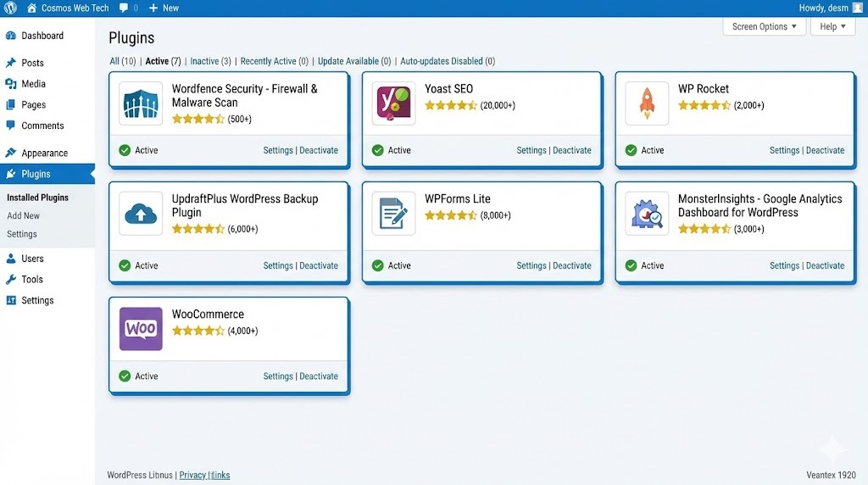Image resolution: width=868 pixels, height=485 pixels.
Task: Select the Plugins plug icon
Action: tap(10, 174)
